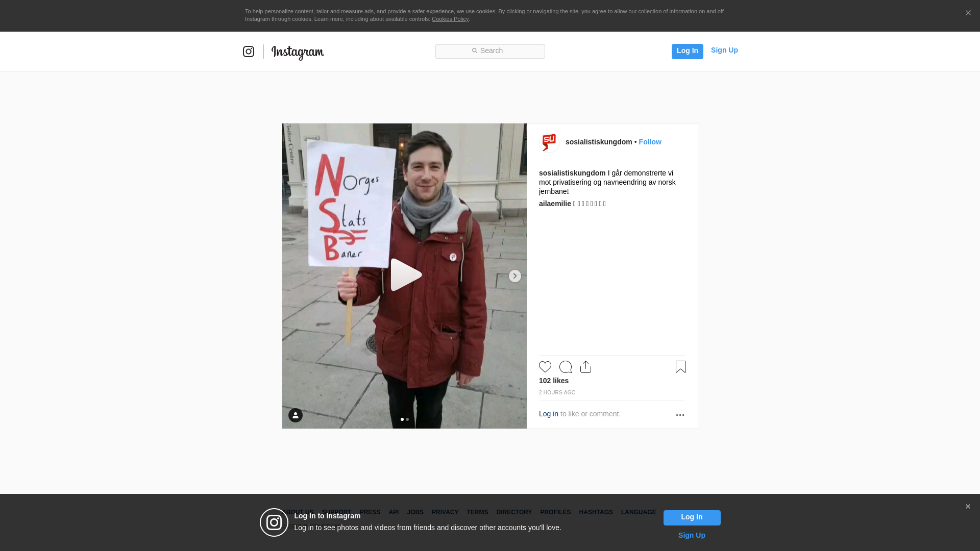Open the LANGUAGE selector in footer

tap(639, 512)
